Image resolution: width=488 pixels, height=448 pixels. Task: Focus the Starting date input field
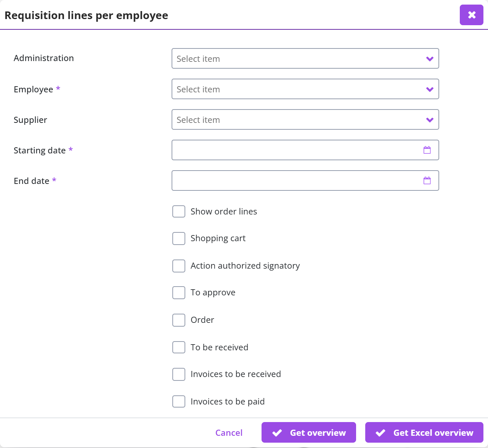point(305,150)
